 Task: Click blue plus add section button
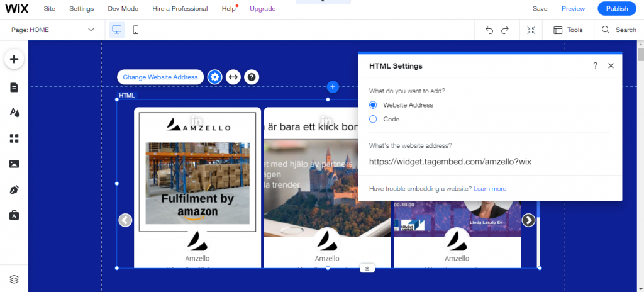(x=333, y=87)
